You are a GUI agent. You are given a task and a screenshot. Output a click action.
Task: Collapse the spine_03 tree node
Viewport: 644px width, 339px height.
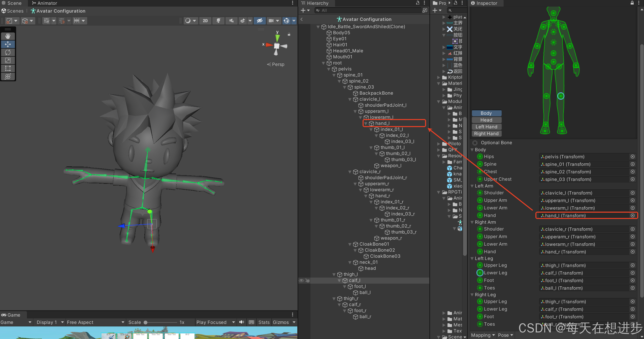point(345,87)
